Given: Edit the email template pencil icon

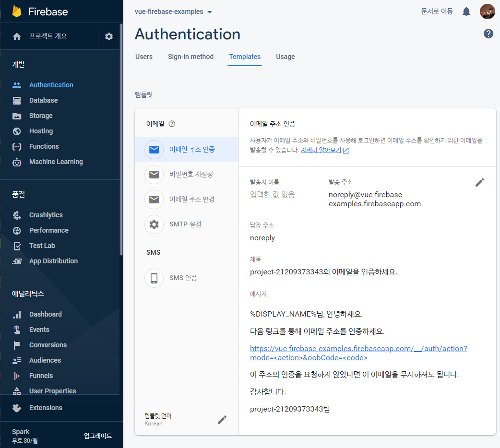Looking at the screenshot, I should click(x=479, y=182).
